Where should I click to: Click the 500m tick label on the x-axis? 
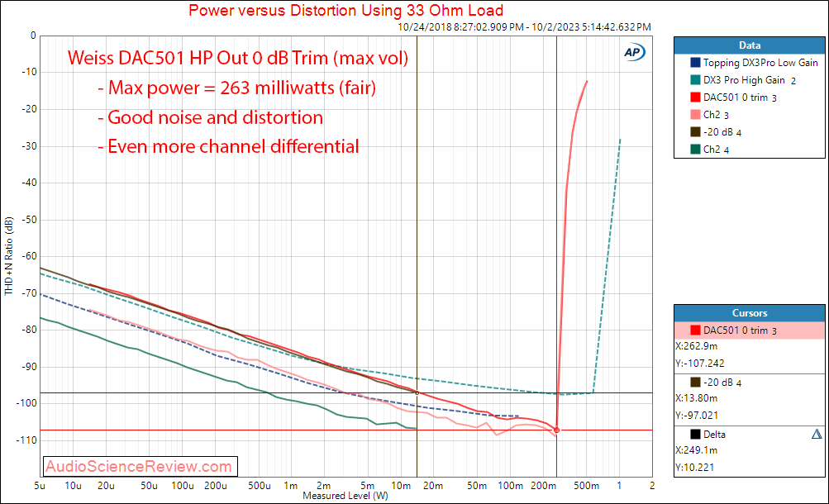[x=586, y=486]
